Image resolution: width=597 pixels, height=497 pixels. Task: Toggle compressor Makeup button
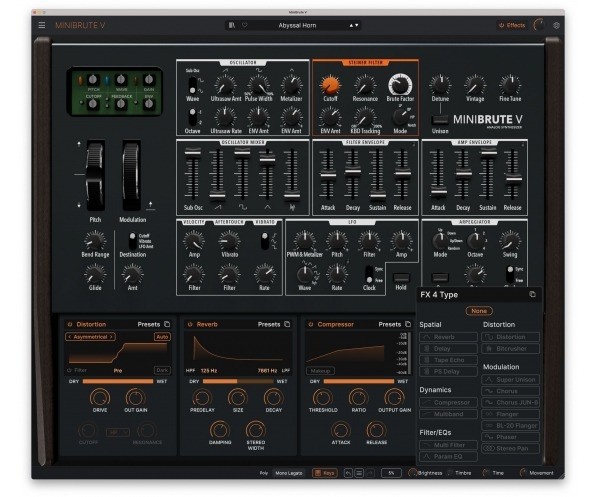(x=320, y=371)
